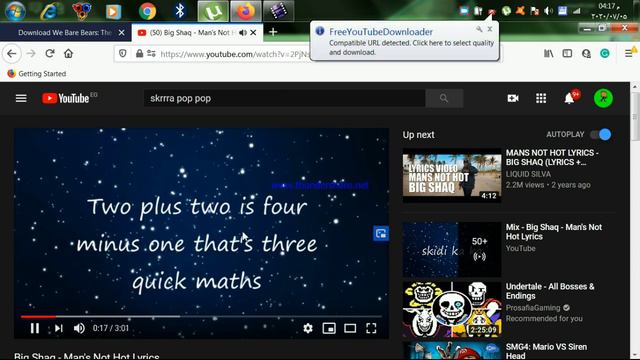The height and width of the screenshot is (360, 640).
Task: Click green Grammarly extension icon
Action: point(605,53)
